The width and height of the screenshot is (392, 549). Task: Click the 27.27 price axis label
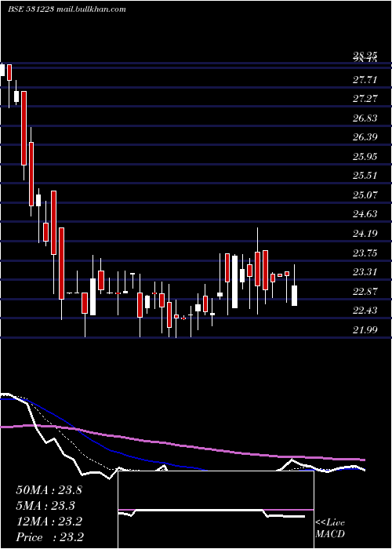[x=365, y=99]
